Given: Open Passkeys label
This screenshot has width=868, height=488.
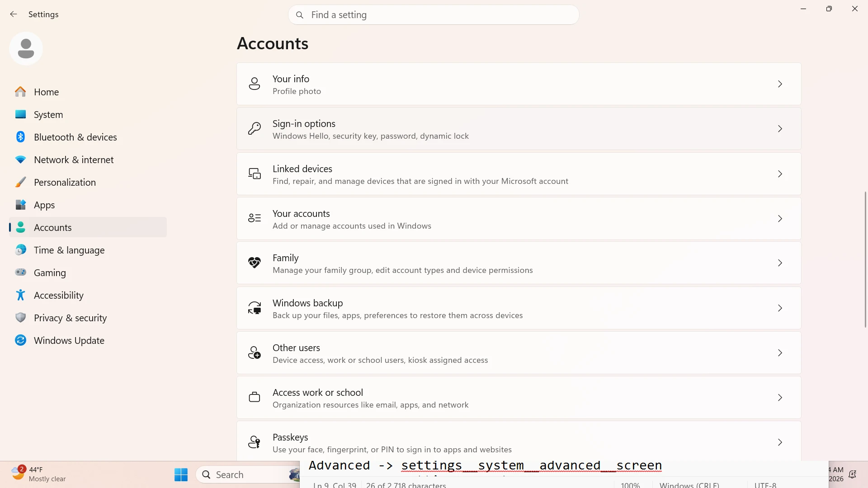Looking at the screenshot, I should click(x=290, y=437).
